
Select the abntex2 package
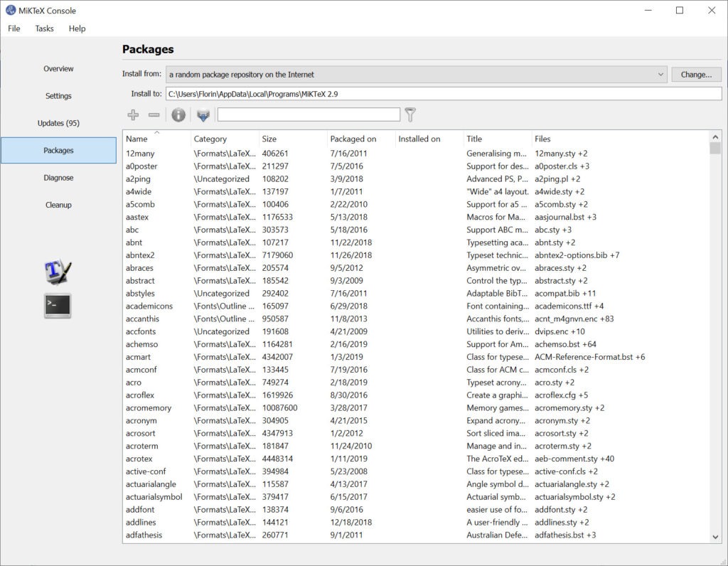click(x=140, y=255)
